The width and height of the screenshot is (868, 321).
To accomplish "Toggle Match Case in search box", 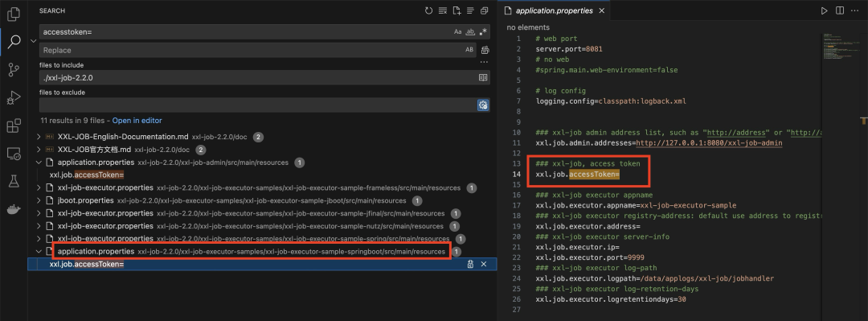I will tap(458, 32).
